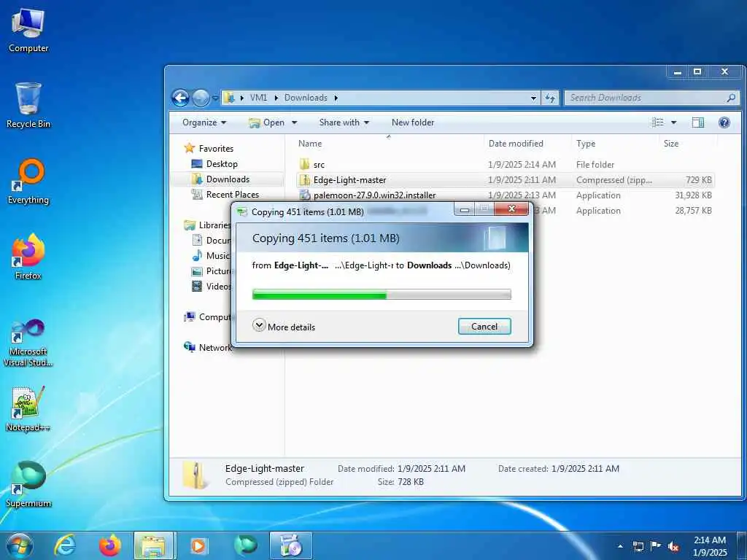
Task: Click the Explorer forward arrow button
Action: [x=201, y=98]
